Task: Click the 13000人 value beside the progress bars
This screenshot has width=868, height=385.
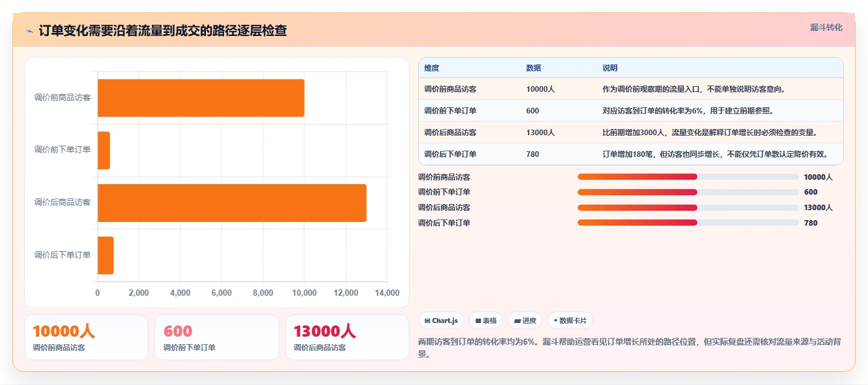Action: pyautogui.click(x=818, y=208)
